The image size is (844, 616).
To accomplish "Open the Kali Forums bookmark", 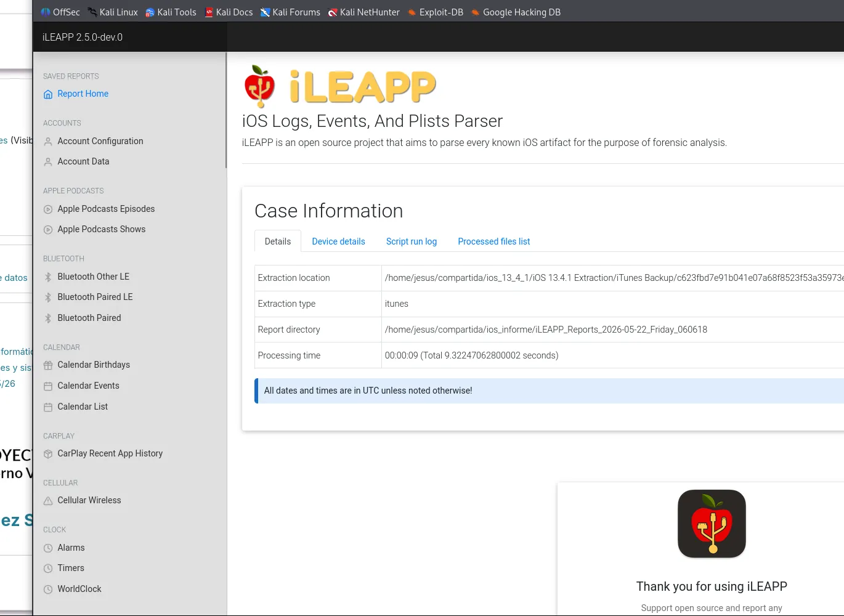I will [290, 12].
